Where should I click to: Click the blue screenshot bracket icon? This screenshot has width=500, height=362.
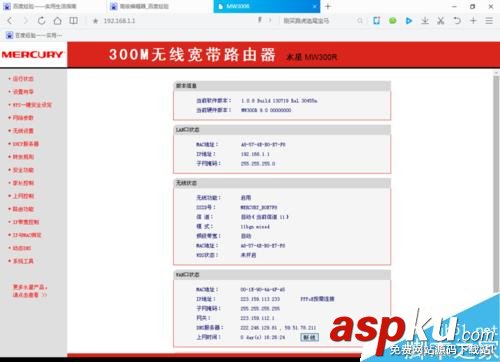[x=377, y=21]
